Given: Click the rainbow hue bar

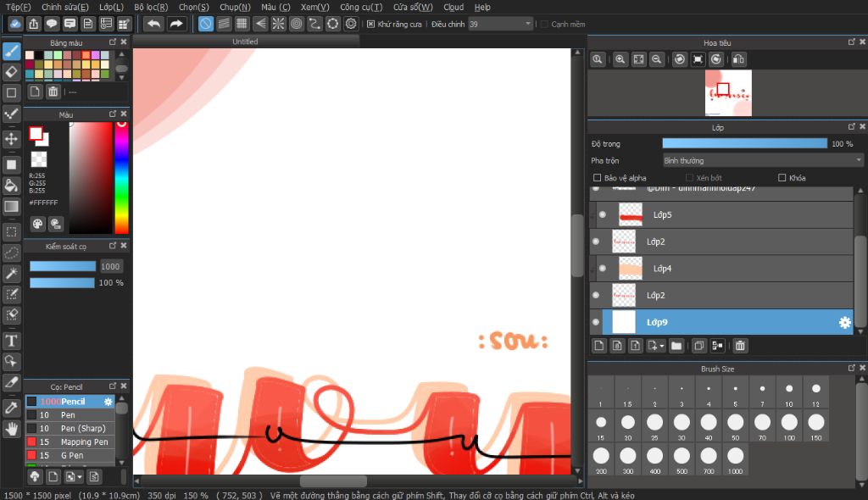Looking at the screenshot, I should click(121, 178).
